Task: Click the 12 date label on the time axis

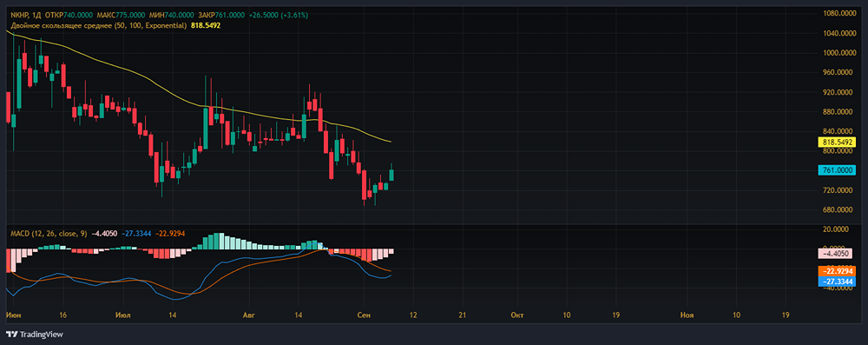Action: (414, 315)
